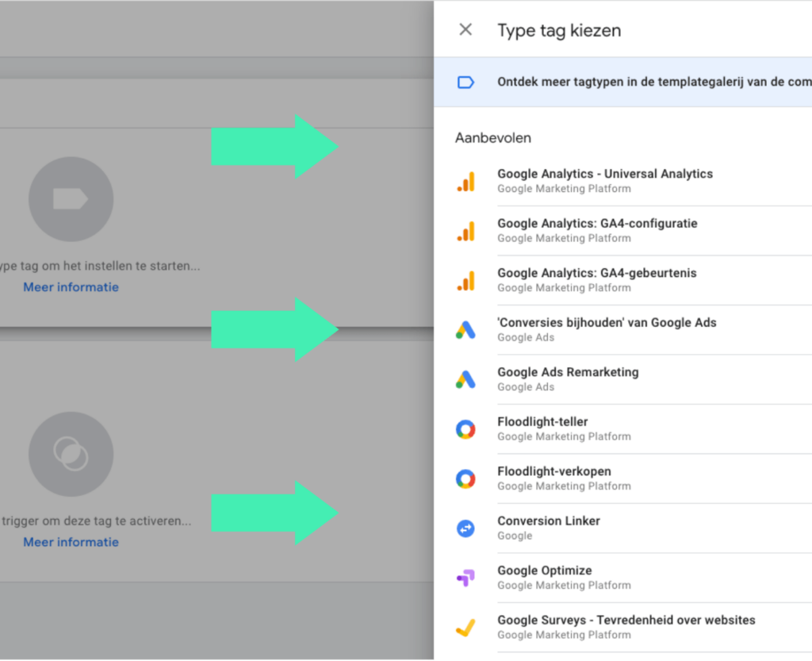
Task: Open Meer informatie link under tag configuration
Action: tap(71, 287)
